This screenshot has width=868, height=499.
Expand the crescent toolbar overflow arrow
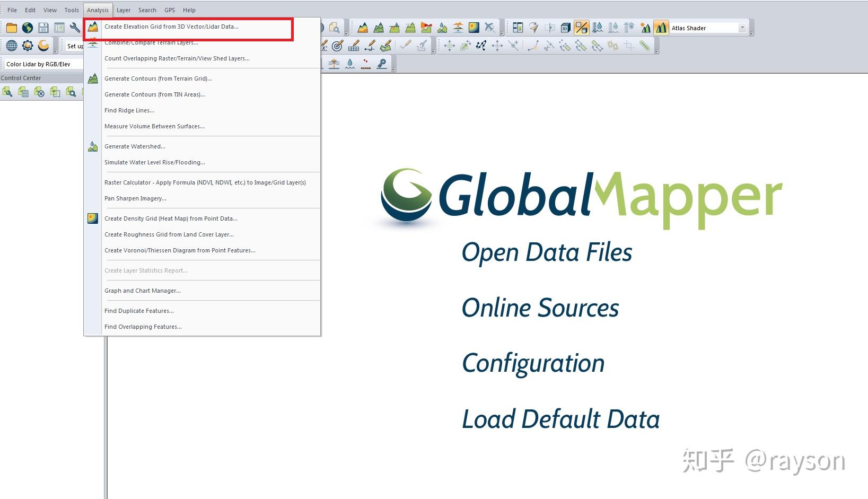point(56,51)
